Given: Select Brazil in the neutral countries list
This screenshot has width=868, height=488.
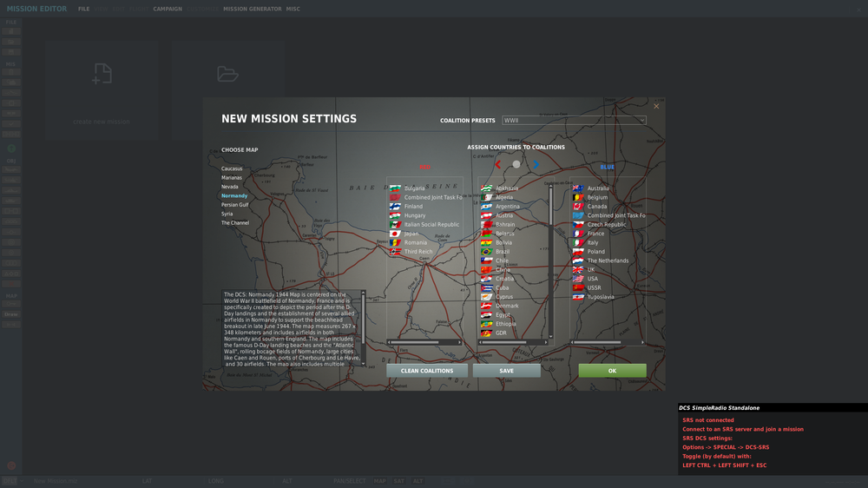Looking at the screenshot, I should click(496, 252).
